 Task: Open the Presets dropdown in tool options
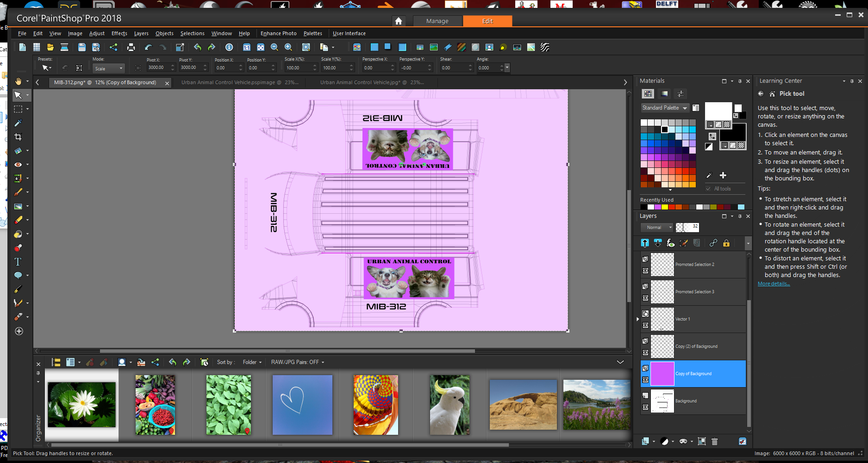point(47,68)
